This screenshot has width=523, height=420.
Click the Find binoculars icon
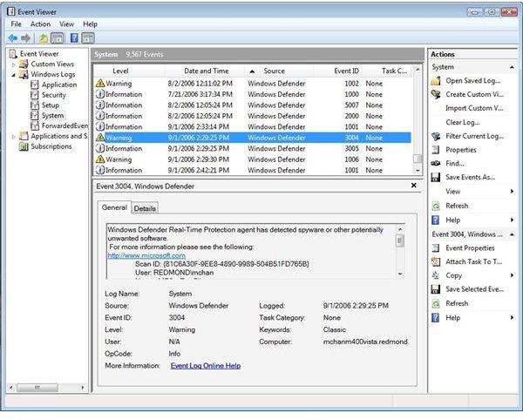[436, 163]
